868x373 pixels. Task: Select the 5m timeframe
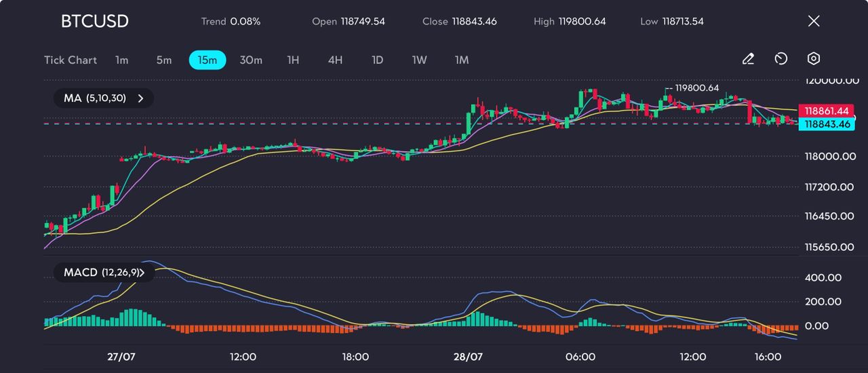coord(164,60)
